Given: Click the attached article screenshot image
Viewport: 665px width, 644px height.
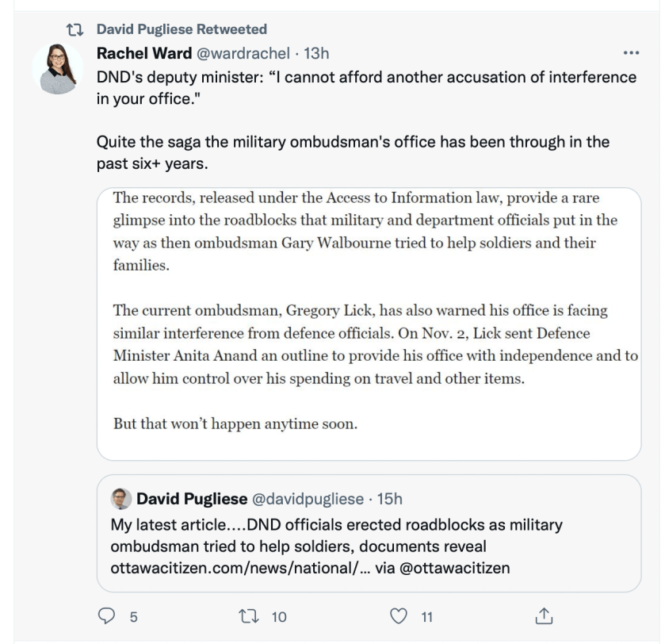Looking at the screenshot, I should [369, 324].
